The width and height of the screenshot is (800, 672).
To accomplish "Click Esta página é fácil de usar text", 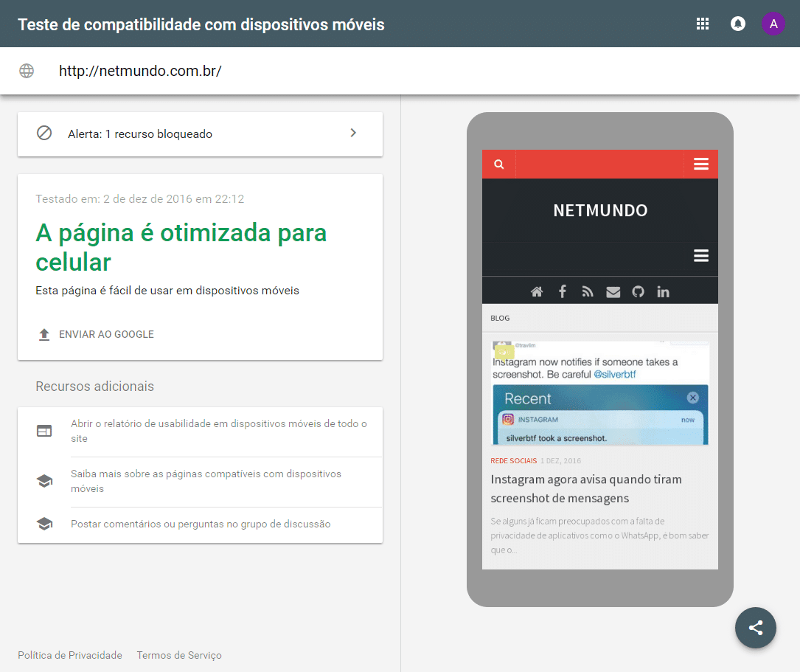I will tap(167, 291).
